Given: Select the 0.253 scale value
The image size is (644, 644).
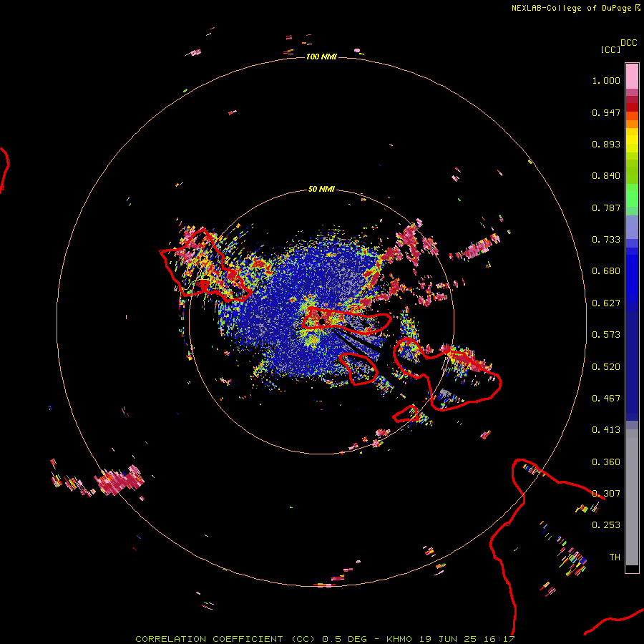Looking at the screenshot, I should [x=606, y=525].
